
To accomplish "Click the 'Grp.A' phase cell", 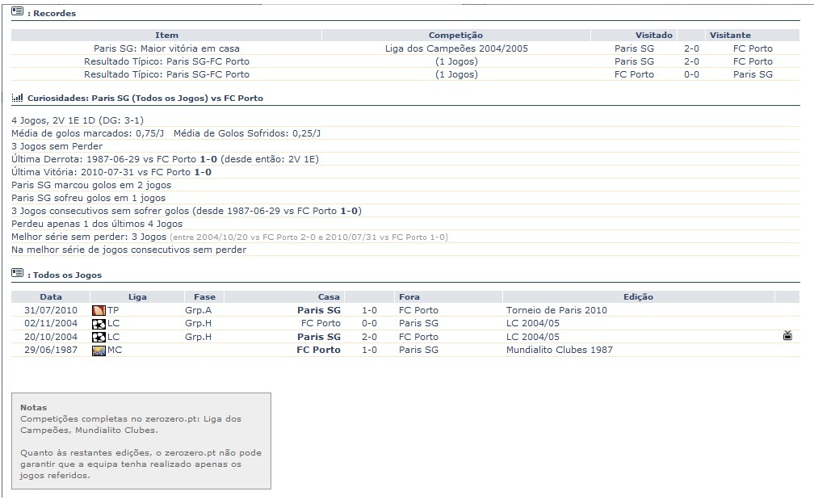I will (199, 310).
